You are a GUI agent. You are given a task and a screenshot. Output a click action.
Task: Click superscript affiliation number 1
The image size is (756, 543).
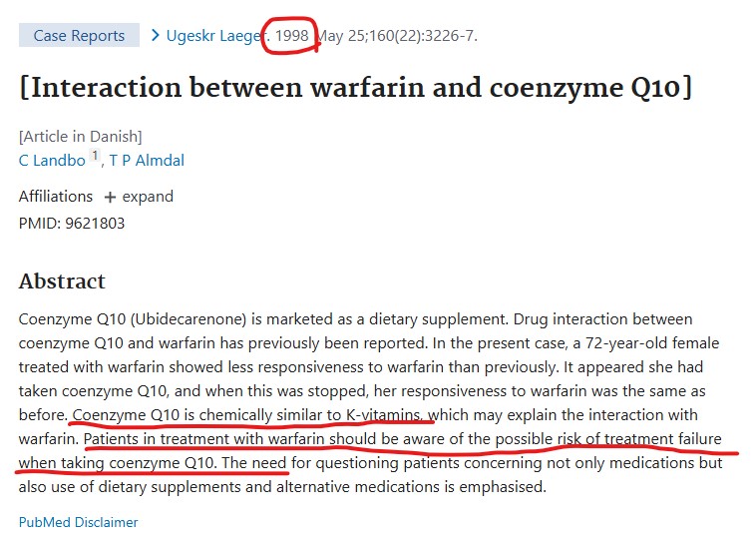click(96, 156)
